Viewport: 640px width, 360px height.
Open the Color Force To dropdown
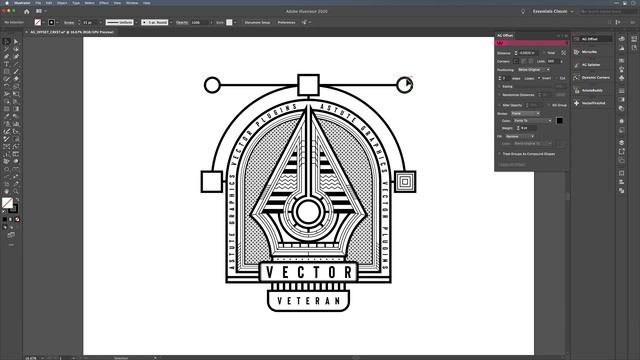533,121
